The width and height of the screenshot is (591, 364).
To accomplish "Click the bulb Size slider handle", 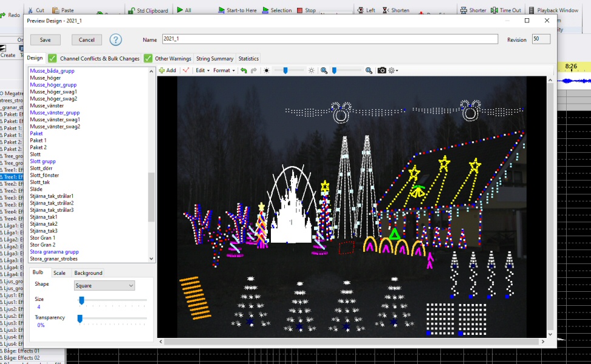I will pos(81,300).
